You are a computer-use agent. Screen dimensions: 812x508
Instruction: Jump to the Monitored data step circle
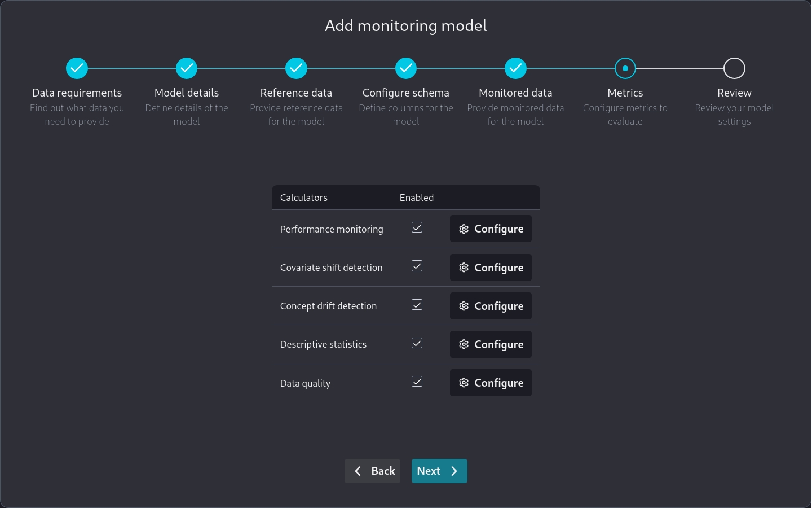click(515, 68)
